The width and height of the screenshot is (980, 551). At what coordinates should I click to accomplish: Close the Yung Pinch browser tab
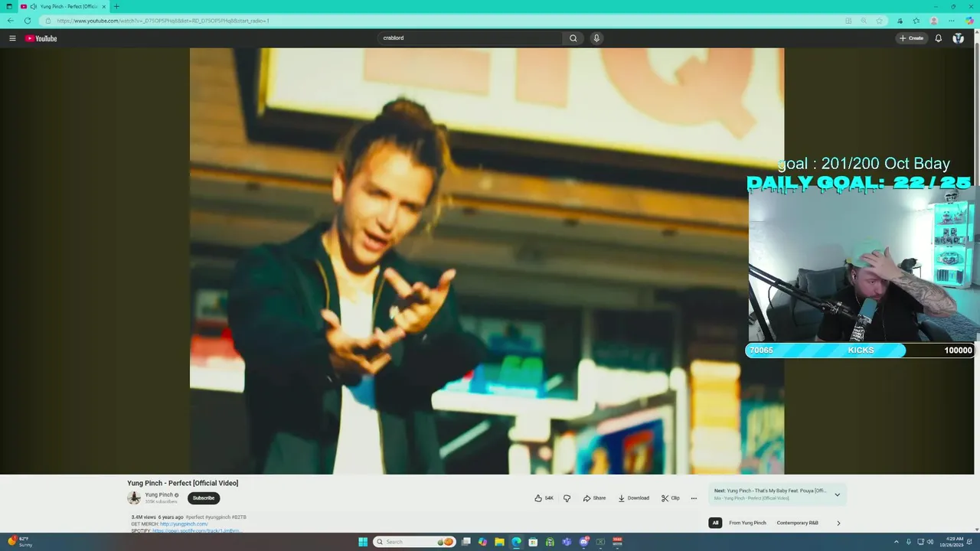pyautogui.click(x=103, y=6)
